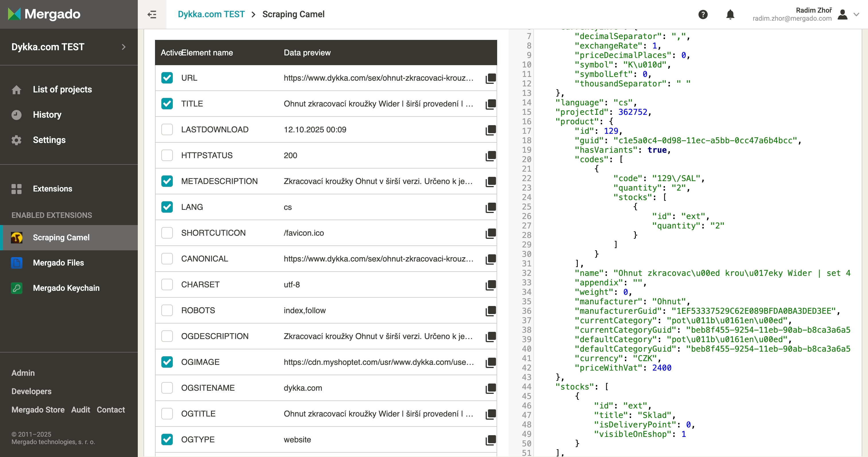
Task: Expand the Dykka.com TEST project chevron
Action: tap(124, 47)
